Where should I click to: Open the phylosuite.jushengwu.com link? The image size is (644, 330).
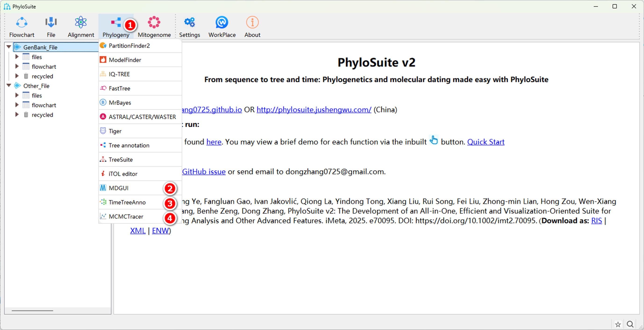pyautogui.click(x=314, y=110)
